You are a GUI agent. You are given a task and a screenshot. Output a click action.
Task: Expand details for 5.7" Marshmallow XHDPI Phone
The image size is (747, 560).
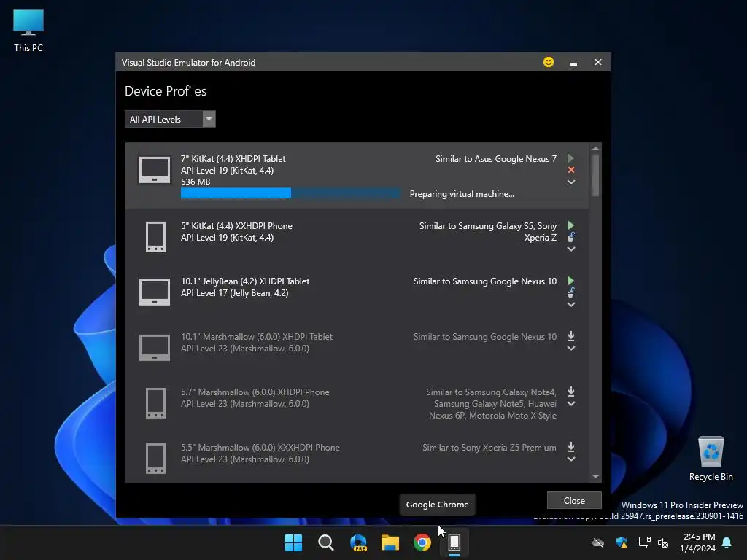point(570,404)
